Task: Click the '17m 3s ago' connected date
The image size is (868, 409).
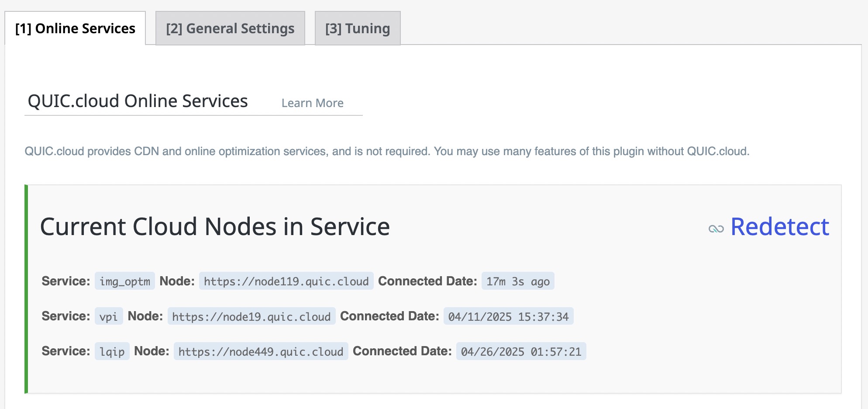Action: click(518, 281)
